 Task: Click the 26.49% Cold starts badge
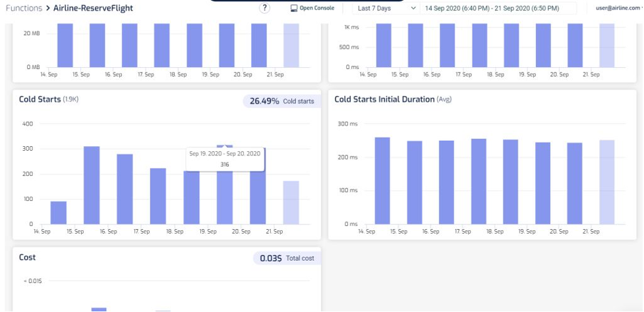point(281,101)
